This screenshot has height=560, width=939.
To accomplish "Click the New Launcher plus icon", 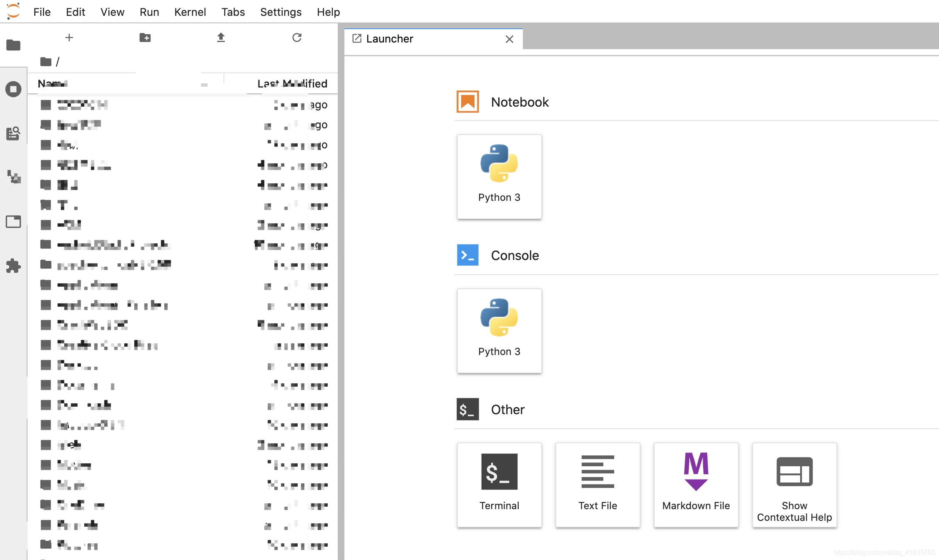I will (69, 37).
